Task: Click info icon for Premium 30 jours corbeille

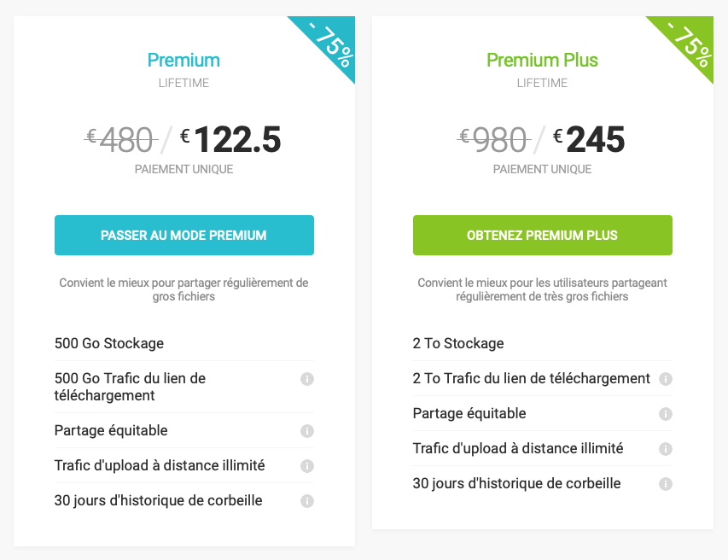Action: coord(307,501)
